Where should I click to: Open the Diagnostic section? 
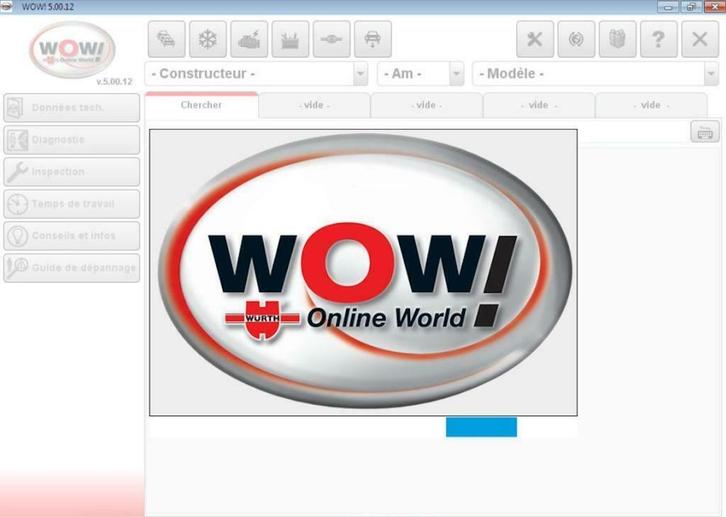click(x=72, y=140)
